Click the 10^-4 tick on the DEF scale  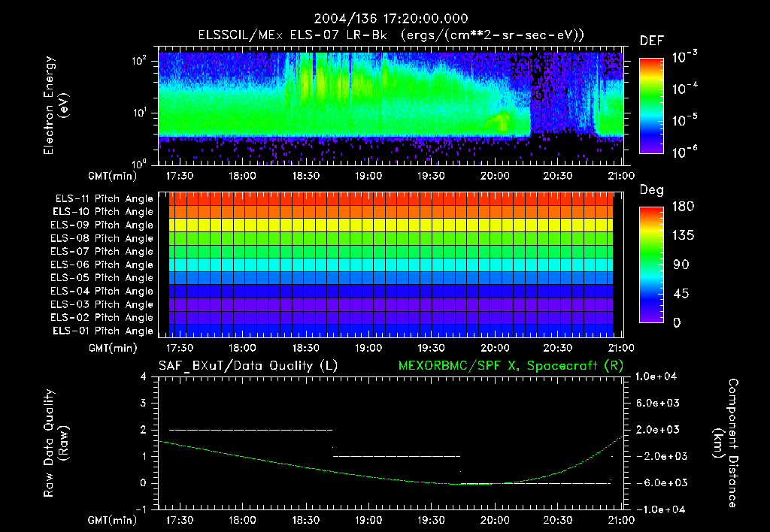pos(684,89)
